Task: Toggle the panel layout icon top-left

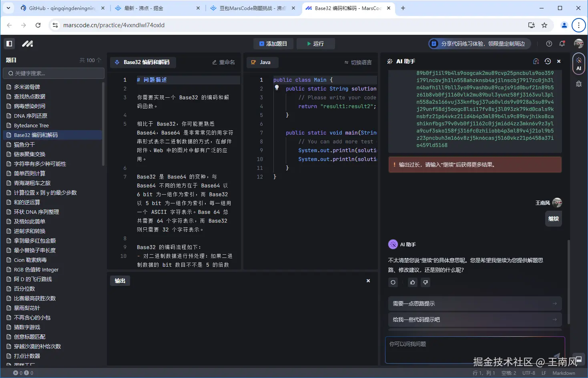Action: (9, 43)
